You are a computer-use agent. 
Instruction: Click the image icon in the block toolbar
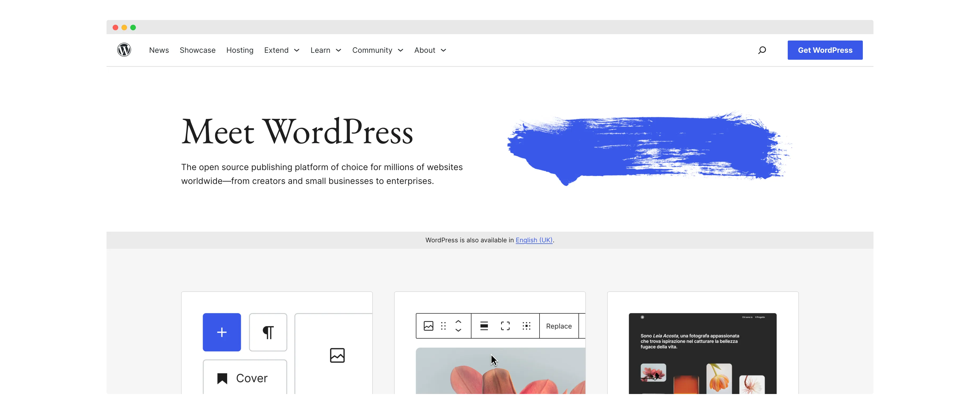click(x=428, y=326)
